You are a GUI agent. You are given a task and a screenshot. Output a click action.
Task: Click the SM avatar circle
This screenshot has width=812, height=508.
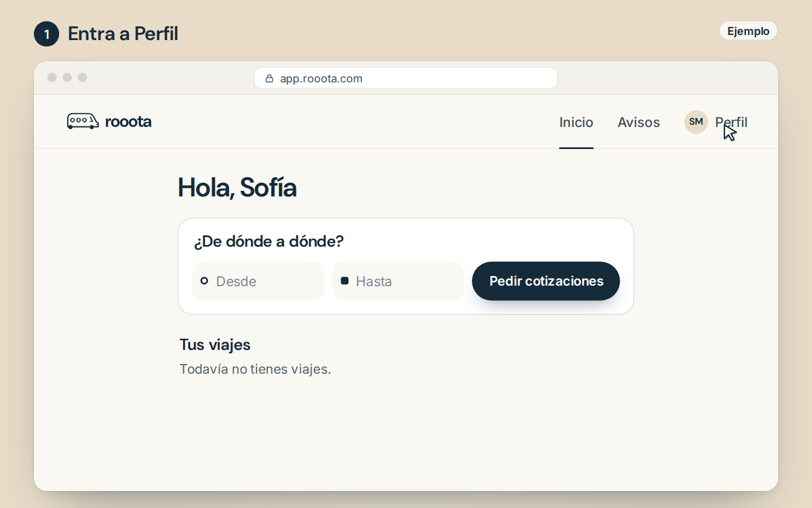pos(696,122)
